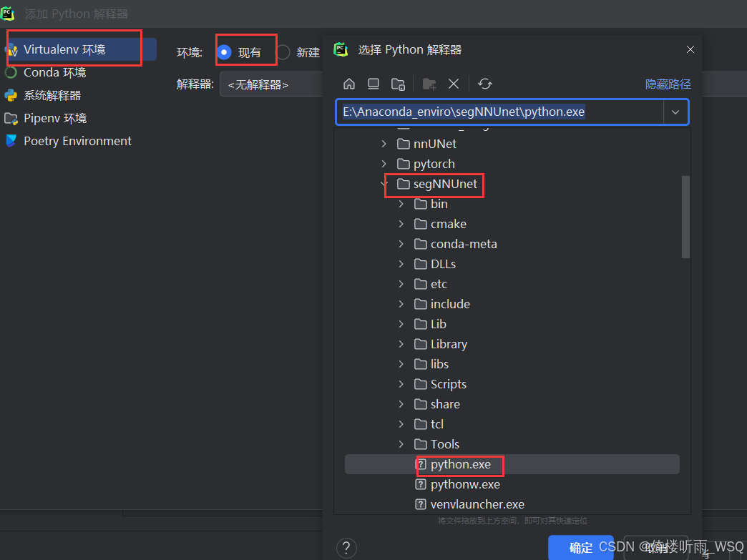Select pythonw.exe in the tree
Screen dimensions: 747x560
coord(512,484)
